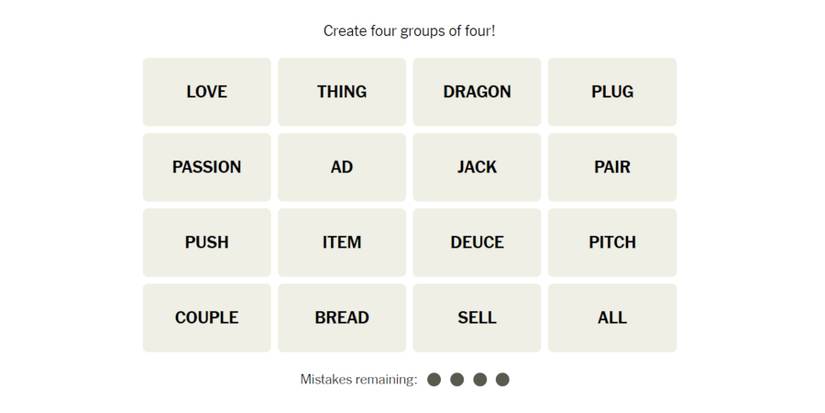Click the 'Mistakes remaining' label

point(358,380)
